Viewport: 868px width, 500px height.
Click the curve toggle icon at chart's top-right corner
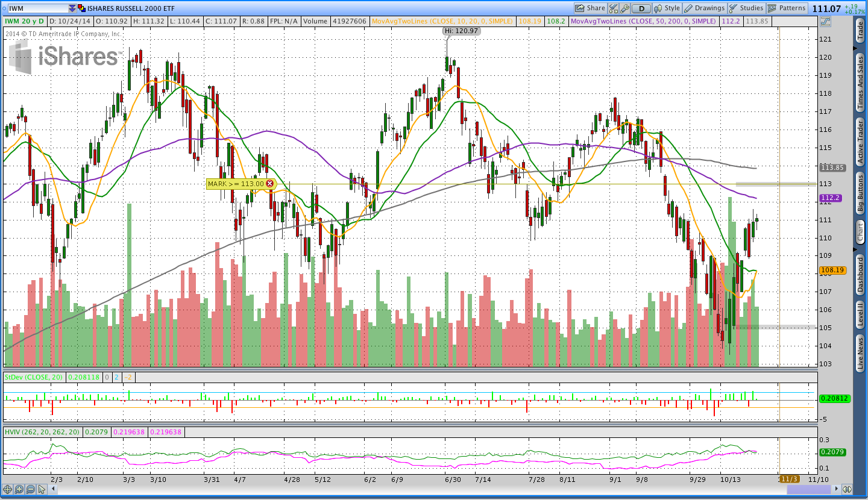[825, 21]
